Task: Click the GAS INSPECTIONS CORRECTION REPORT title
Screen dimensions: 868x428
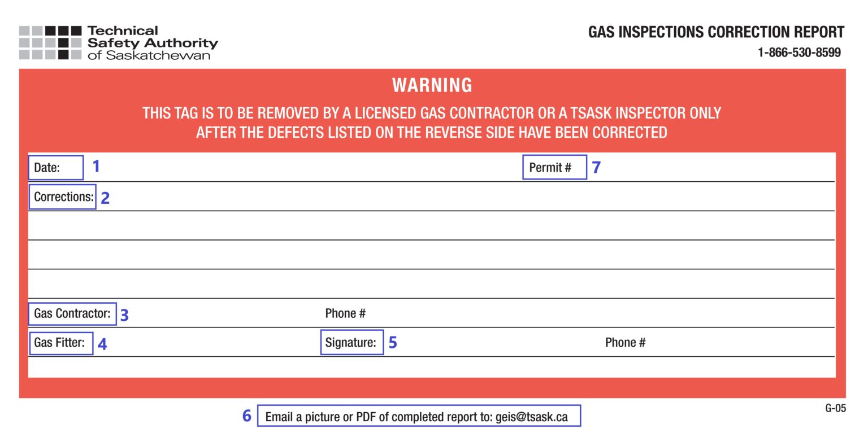Action: coord(715,32)
